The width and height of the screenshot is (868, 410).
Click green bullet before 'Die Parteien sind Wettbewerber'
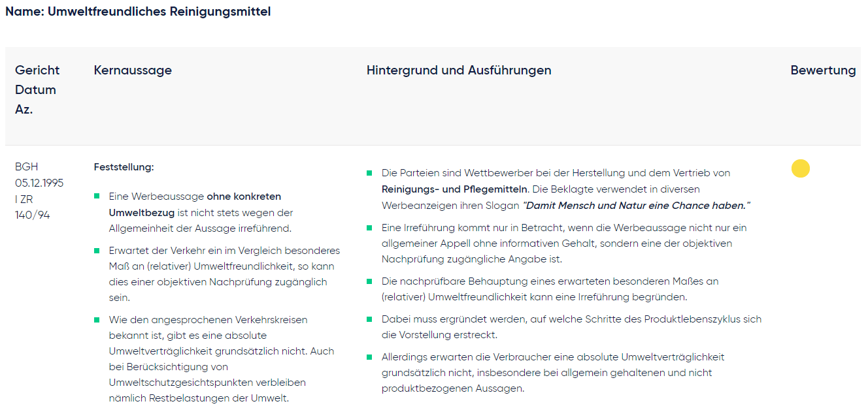369,173
